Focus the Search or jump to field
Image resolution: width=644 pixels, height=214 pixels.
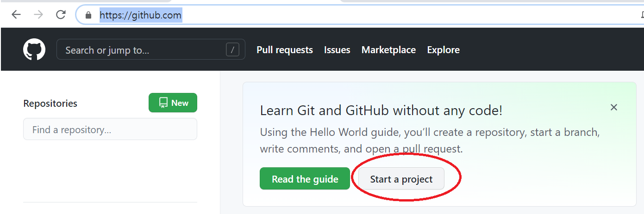click(151, 49)
